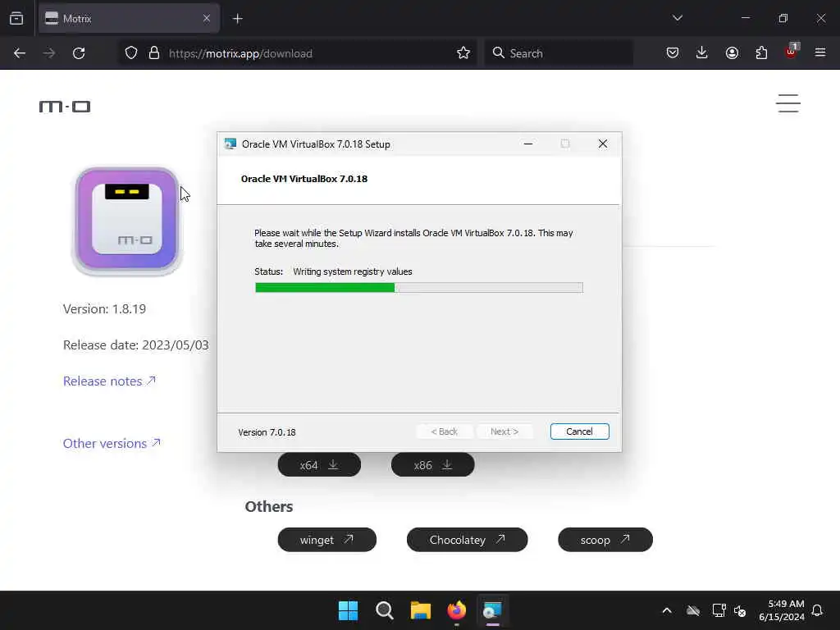Open the Firefox downloads panel
Image resolution: width=840 pixels, height=630 pixels.
pyautogui.click(x=702, y=53)
